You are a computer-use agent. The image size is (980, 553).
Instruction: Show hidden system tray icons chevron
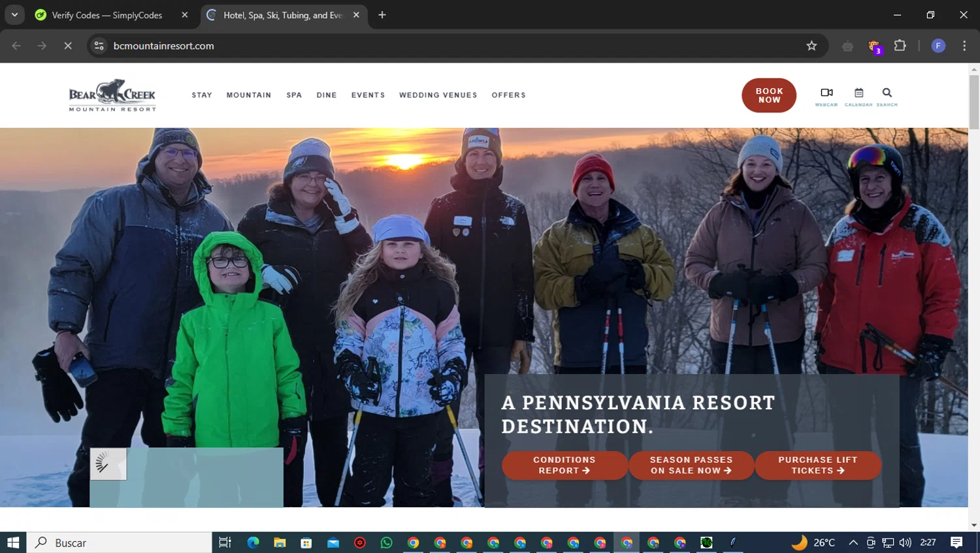pyautogui.click(x=853, y=543)
